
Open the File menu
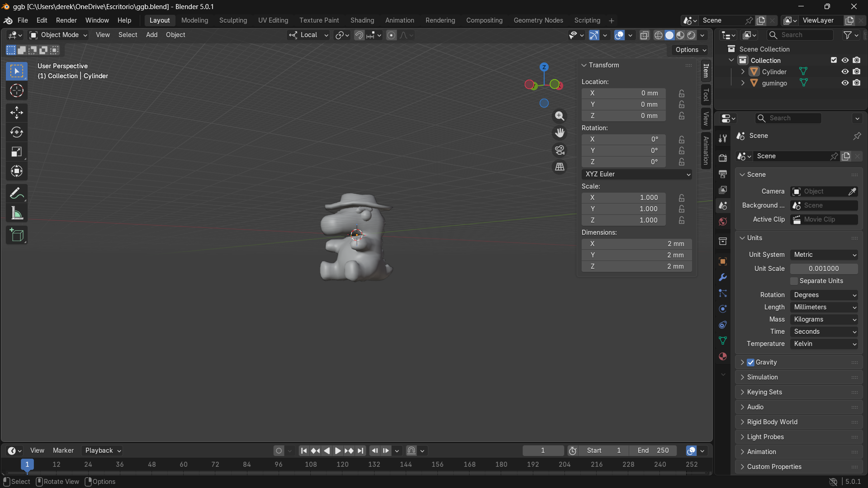23,20
